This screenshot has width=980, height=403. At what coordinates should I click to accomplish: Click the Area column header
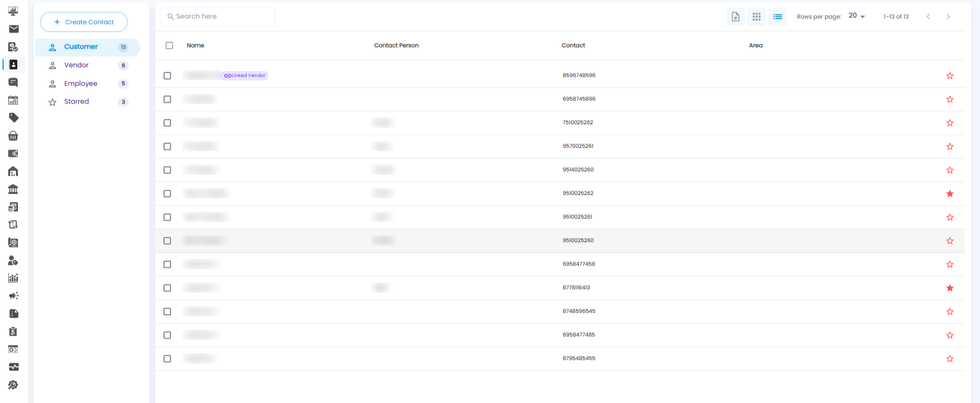tap(756, 46)
